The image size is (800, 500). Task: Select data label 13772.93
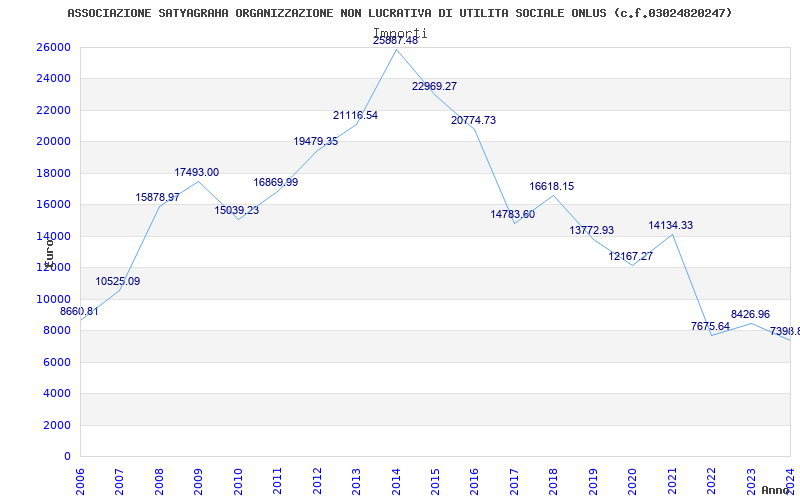coord(591,230)
